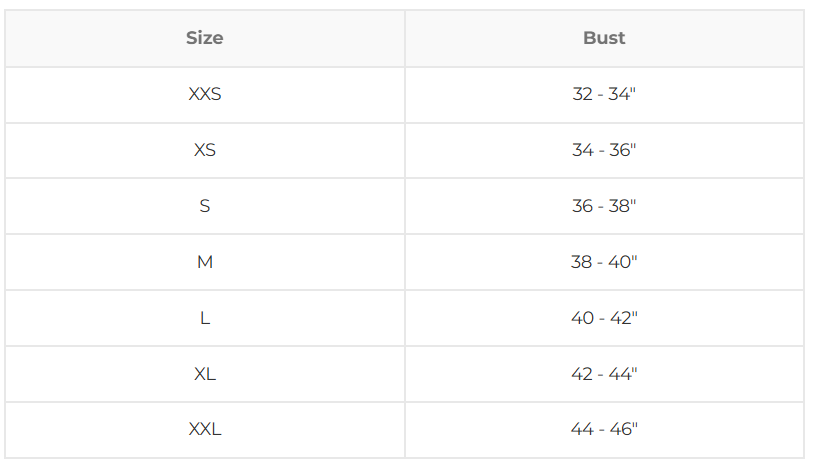
Task: Select the XXS size cell
Action: pyautogui.click(x=205, y=95)
